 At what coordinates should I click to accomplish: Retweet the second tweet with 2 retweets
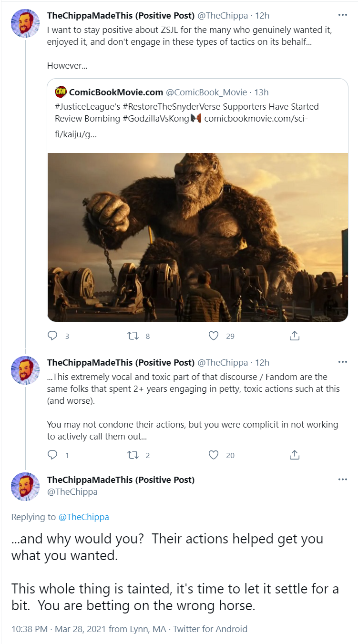tap(133, 455)
